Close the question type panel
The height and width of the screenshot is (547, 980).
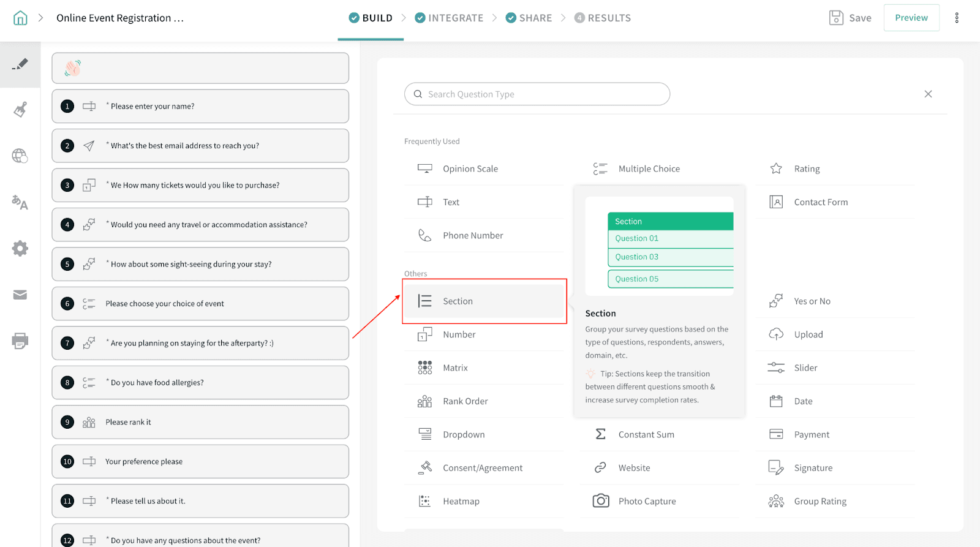928,94
